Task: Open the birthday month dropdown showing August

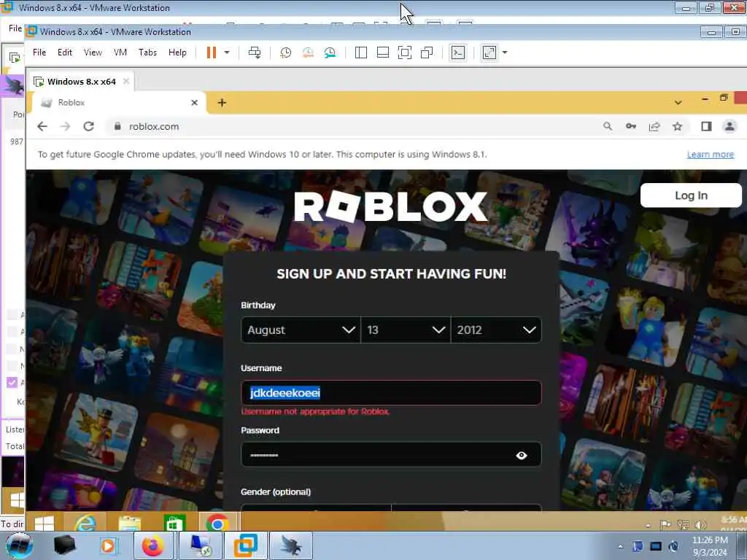Action: tap(301, 330)
